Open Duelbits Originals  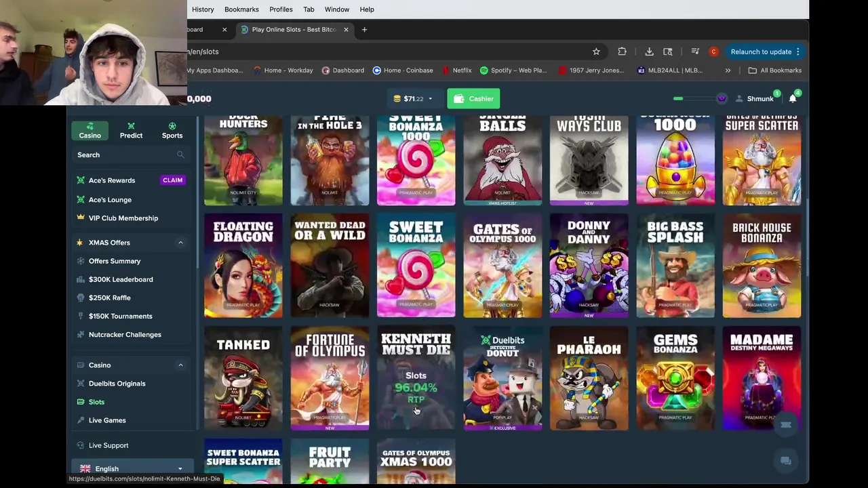117,384
